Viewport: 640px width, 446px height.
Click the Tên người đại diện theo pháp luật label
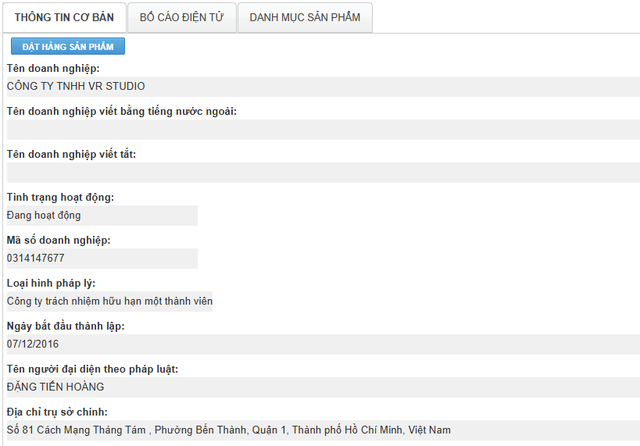tap(92, 369)
